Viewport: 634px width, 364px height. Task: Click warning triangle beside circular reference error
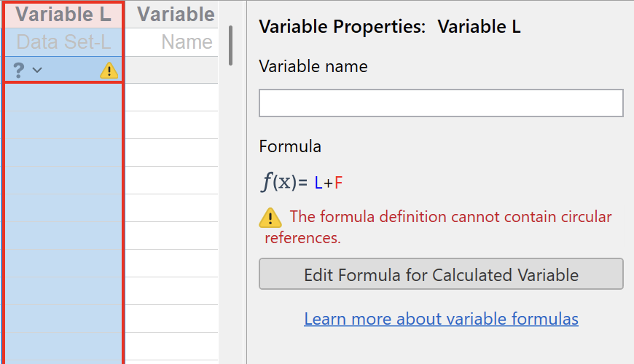[270, 217]
